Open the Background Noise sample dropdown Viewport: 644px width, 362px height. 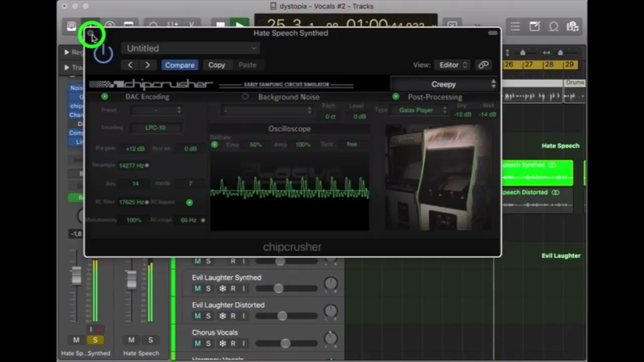(267, 110)
